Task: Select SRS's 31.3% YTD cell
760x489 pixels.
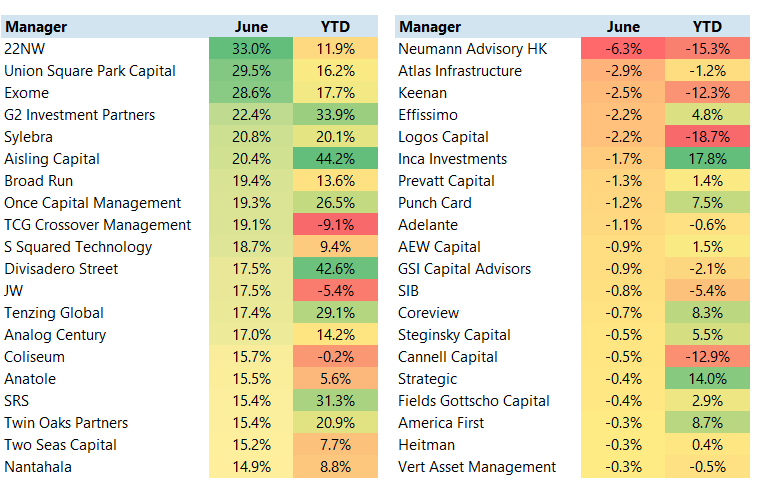Action: click(335, 401)
